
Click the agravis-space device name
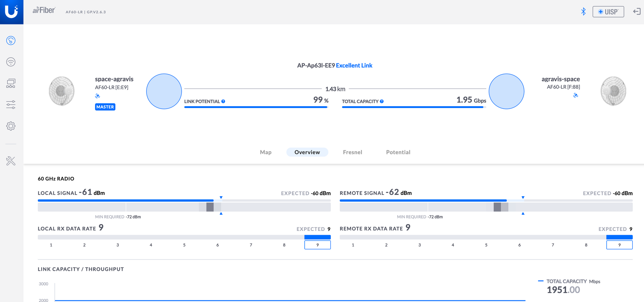click(561, 79)
